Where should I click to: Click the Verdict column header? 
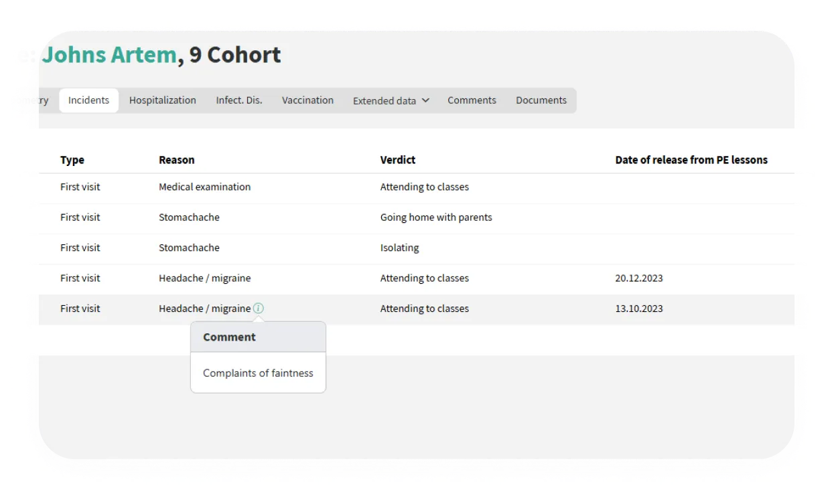click(398, 160)
